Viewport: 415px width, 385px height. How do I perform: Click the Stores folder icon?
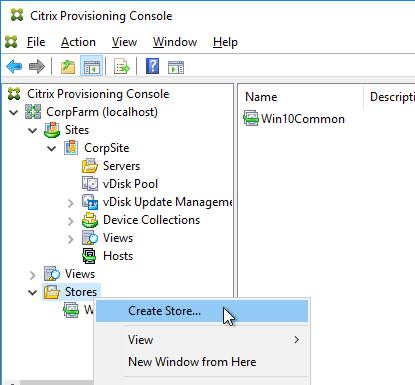[x=52, y=292]
